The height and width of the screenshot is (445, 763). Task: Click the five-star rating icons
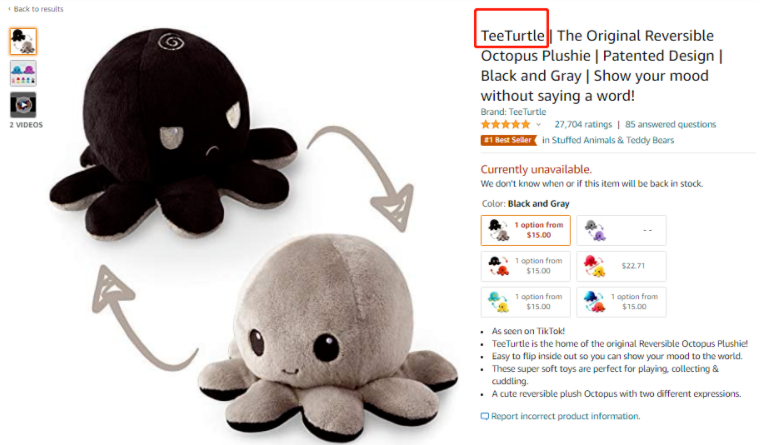(x=505, y=125)
